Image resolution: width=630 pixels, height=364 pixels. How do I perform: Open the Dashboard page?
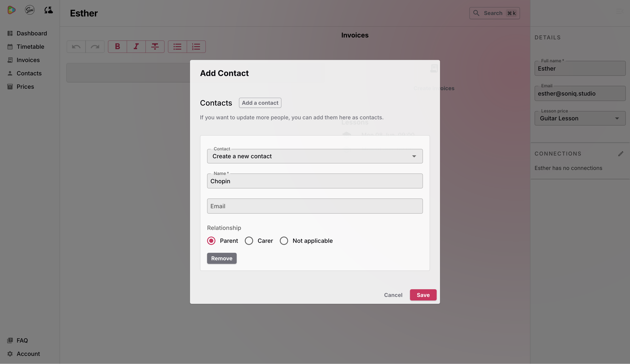pyautogui.click(x=32, y=33)
